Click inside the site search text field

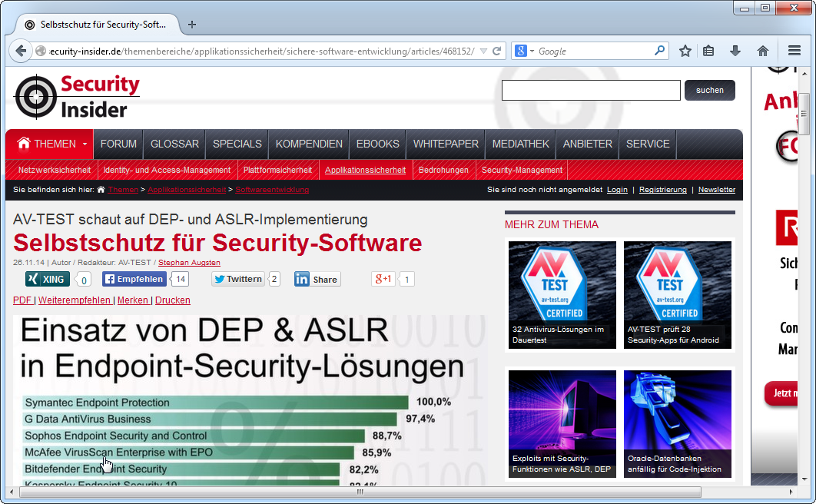point(591,91)
